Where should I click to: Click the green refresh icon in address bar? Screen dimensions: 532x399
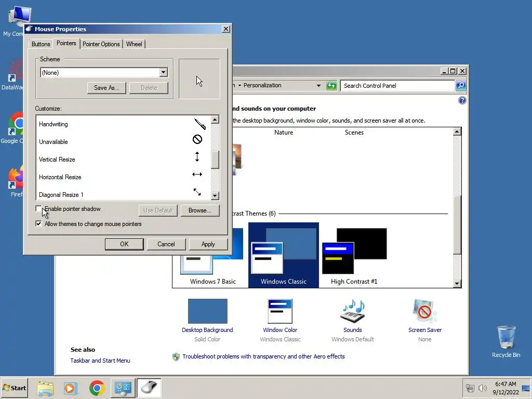click(x=331, y=86)
